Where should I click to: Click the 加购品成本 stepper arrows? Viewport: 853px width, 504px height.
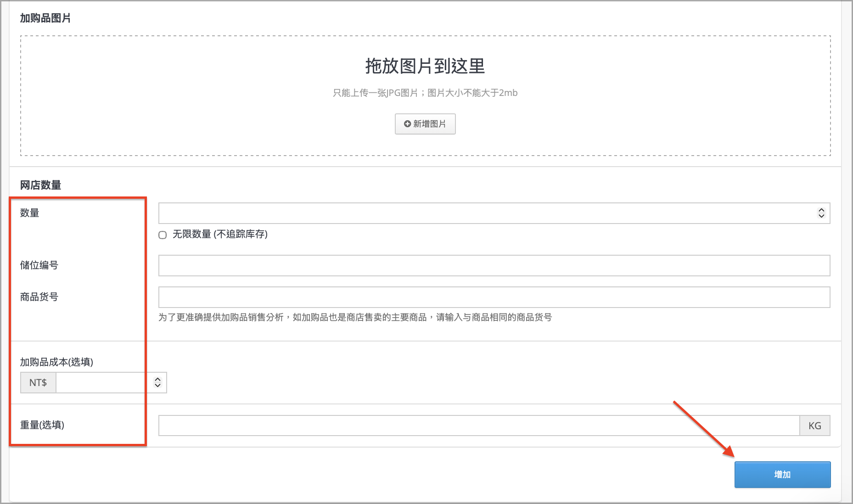pyautogui.click(x=157, y=383)
